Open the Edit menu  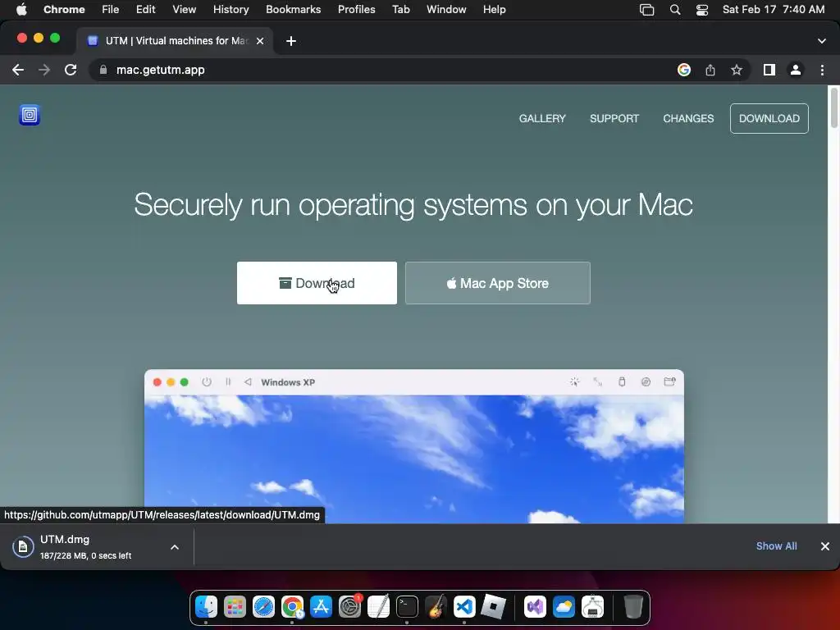point(145,9)
